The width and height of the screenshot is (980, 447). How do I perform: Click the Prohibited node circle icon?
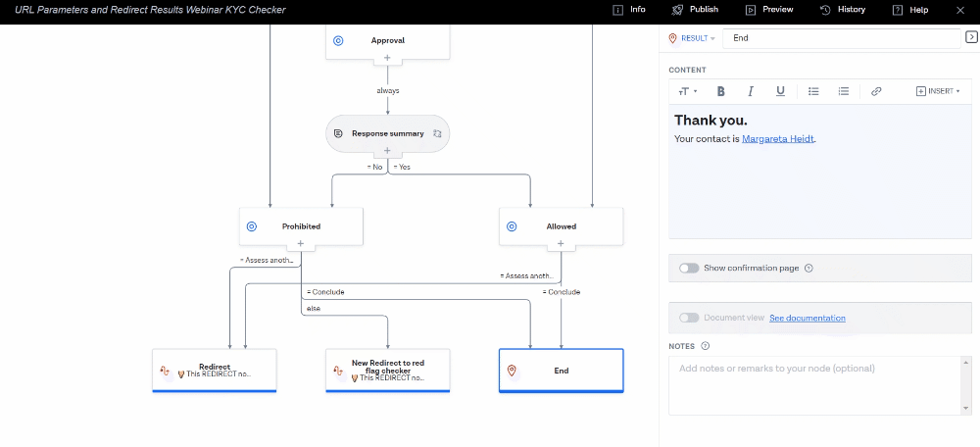click(251, 226)
